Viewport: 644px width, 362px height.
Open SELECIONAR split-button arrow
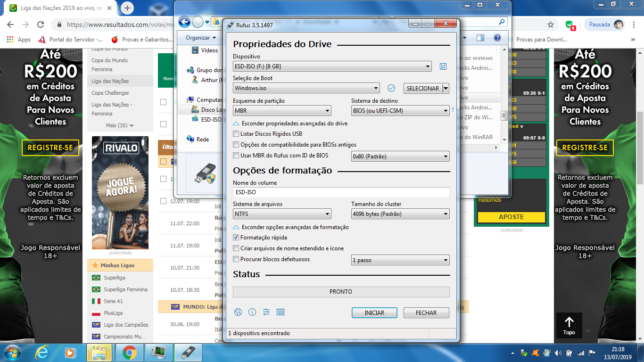(446, 88)
